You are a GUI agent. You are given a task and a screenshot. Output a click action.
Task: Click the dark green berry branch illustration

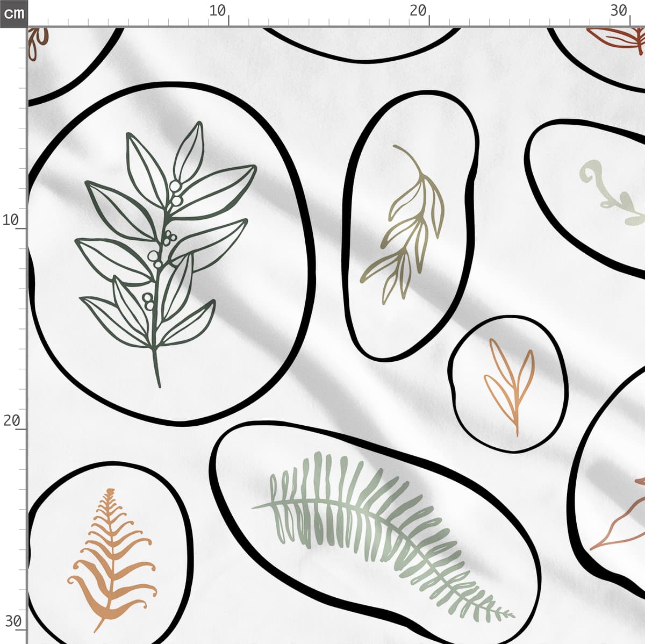(166, 253)
